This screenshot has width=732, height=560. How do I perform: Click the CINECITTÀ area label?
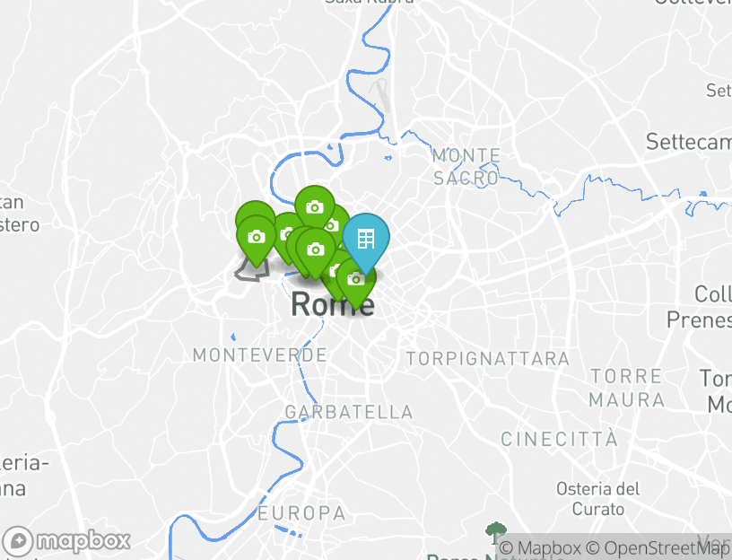[x=559, y=439]
